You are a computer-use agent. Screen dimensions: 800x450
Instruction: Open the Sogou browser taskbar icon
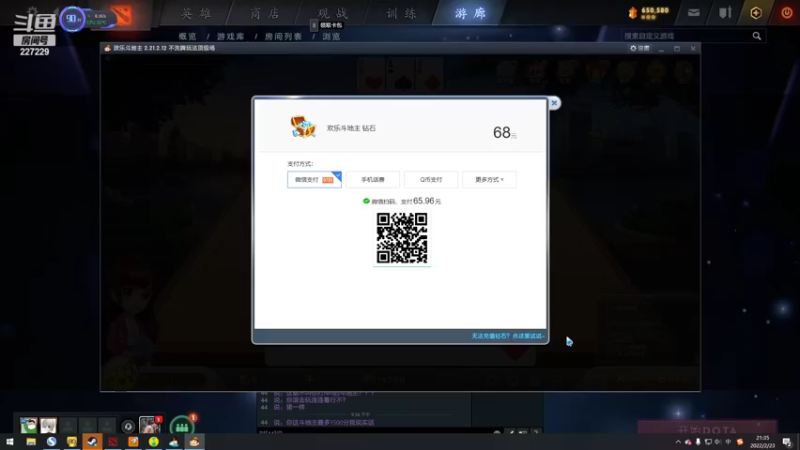pos(52,442)
